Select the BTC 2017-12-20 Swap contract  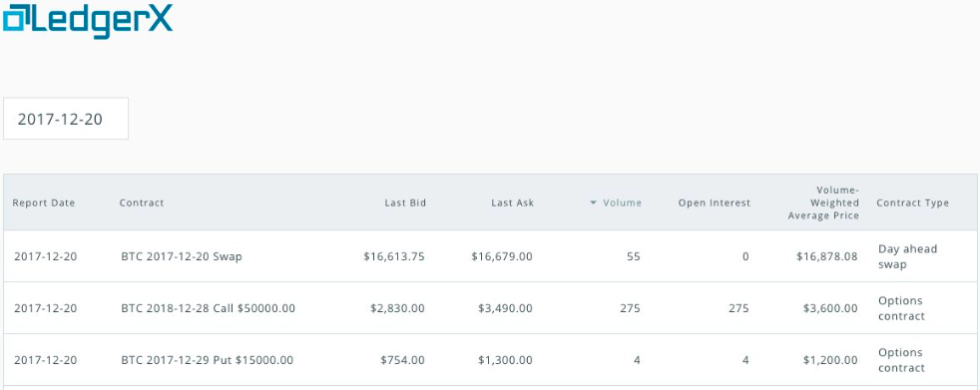tap(182, 256)
